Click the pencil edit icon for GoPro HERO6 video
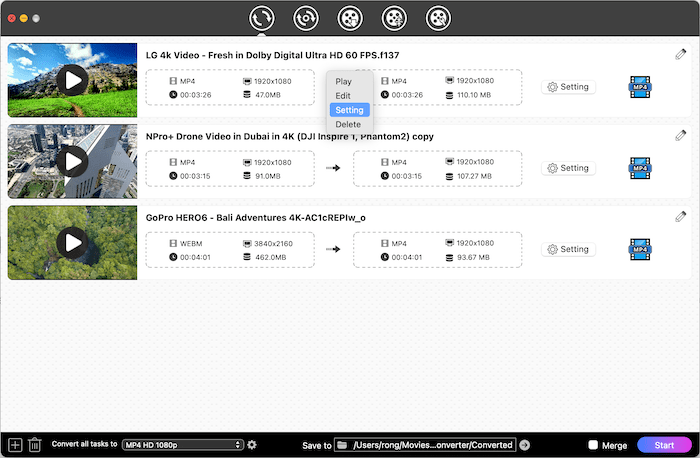This screenshot has height=458, width=700. [681, 216]
